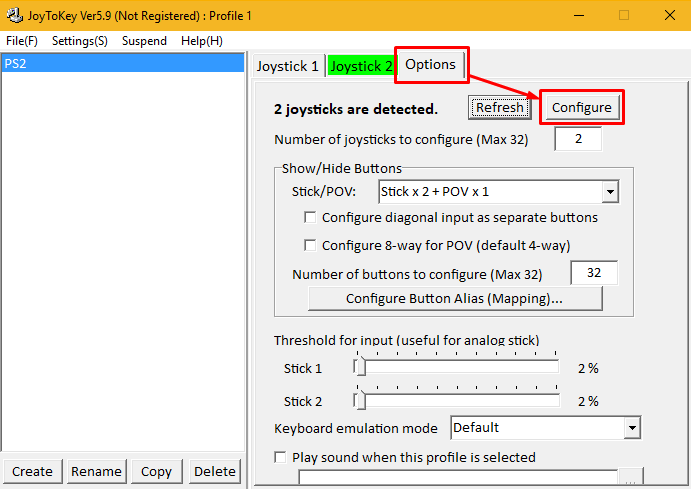
Task: Click the Refresh button
Action: pyautogui.click(x=499, y=108)
